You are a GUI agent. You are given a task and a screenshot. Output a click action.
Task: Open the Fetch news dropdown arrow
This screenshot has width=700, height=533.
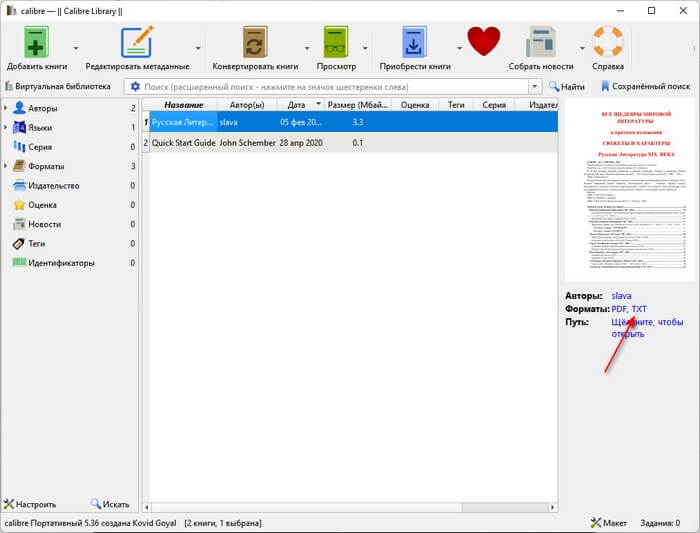[582, 48]
